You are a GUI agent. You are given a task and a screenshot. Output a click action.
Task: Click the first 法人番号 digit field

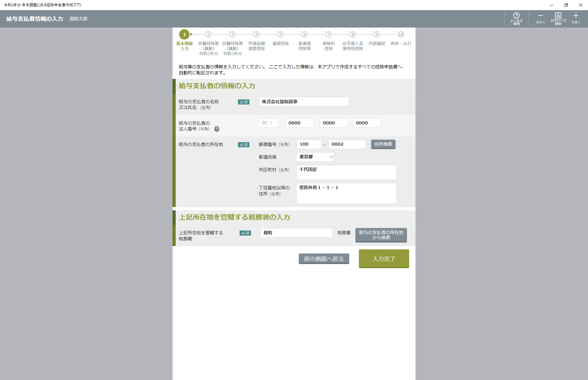[268, 123]
